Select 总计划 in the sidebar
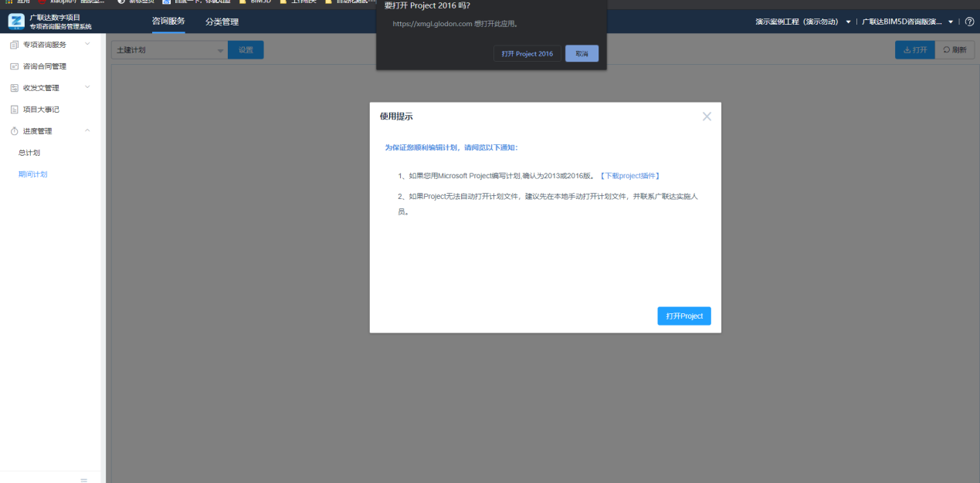980x483 pixels. coord(29,153)
